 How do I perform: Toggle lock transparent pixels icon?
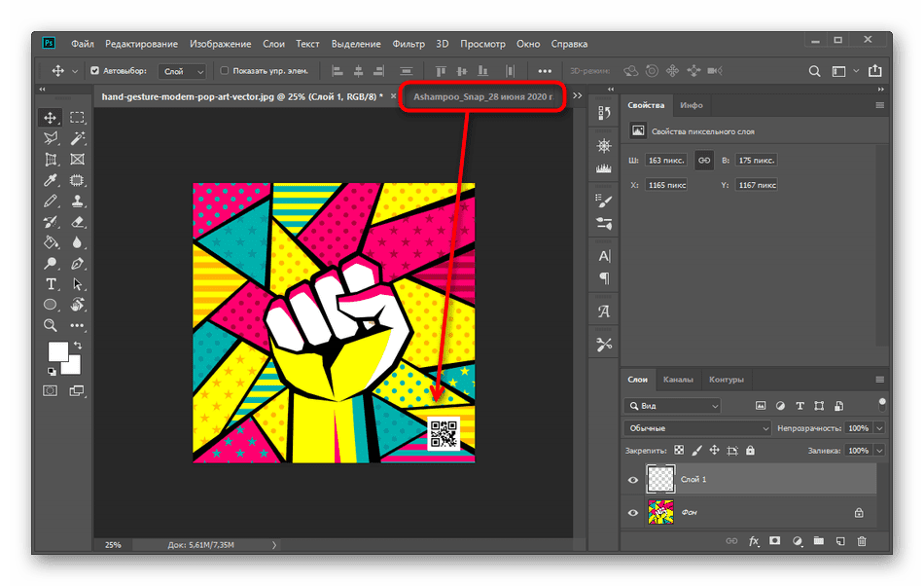tap(679, 451)
